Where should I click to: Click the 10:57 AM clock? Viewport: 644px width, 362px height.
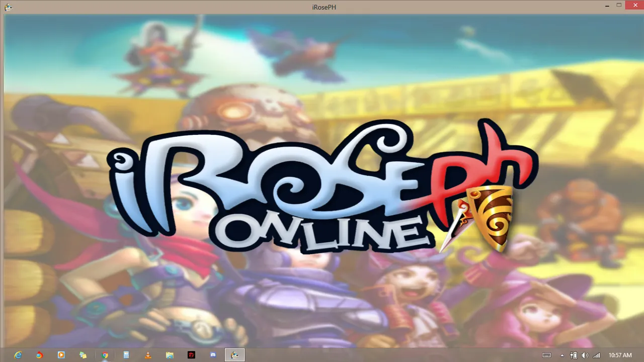pyautogui.click(x=620, y=355)
